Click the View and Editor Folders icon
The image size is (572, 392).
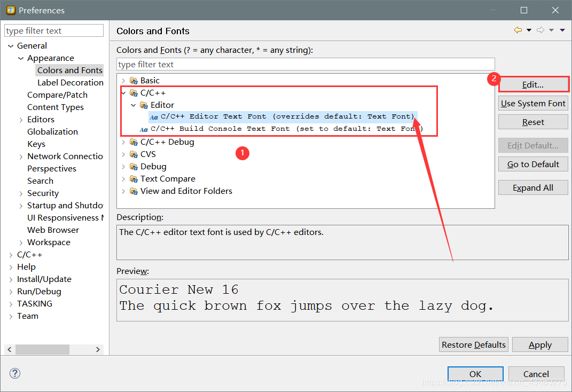(134, 191)
